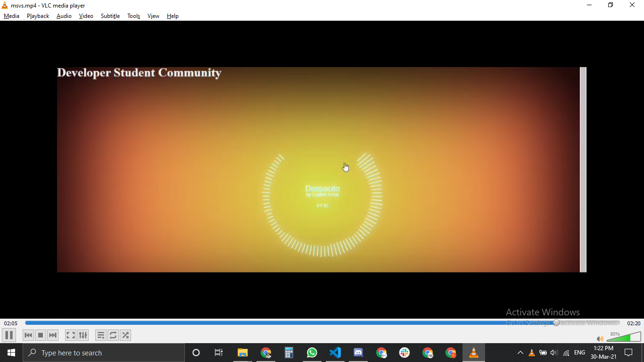644x362 pixels.
Task: Open the Tools menu
Action: (134, 16)
